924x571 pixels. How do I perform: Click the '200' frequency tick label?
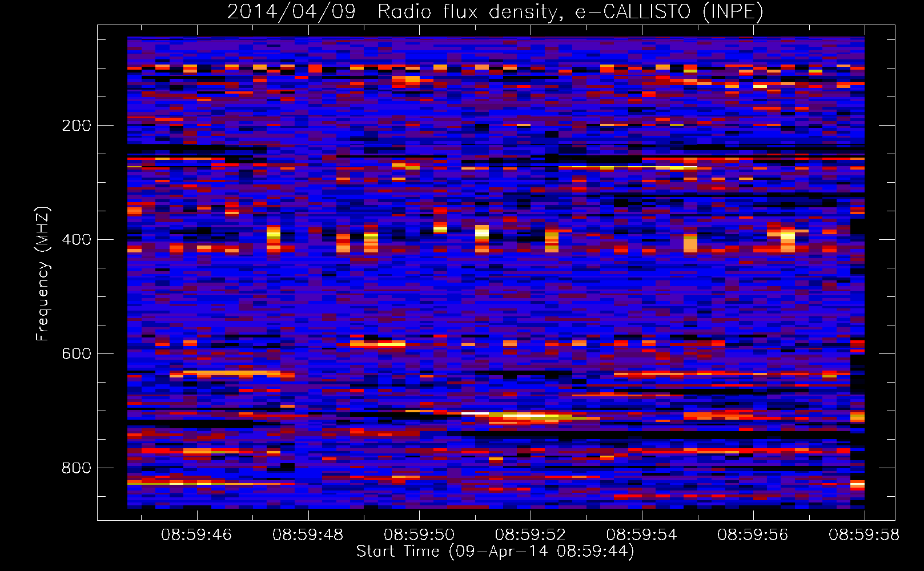(77, 126)
